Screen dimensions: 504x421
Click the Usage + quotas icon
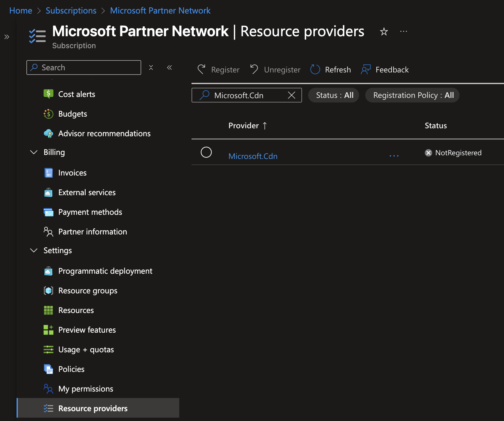[48, 350]
